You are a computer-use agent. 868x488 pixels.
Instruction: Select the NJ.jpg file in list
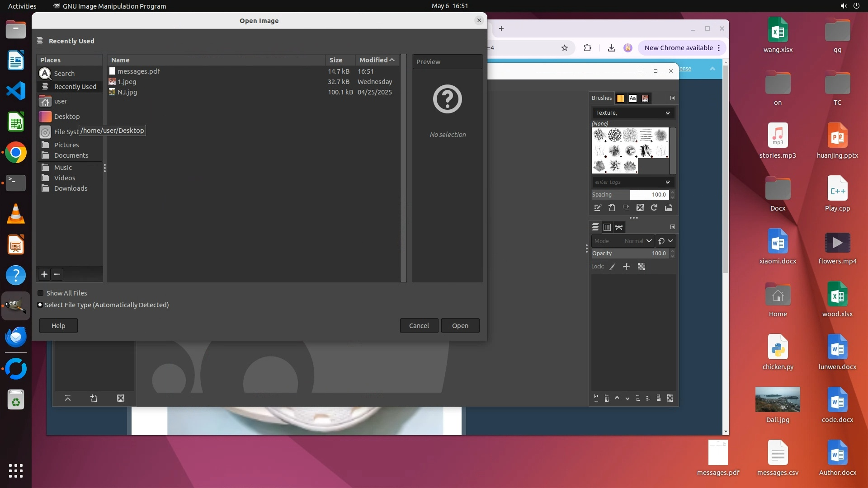click(x=127, y=92)
